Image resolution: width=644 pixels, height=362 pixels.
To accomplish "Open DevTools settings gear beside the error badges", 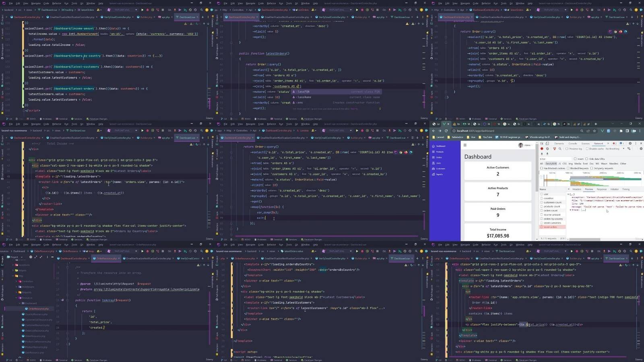I will 630,143.
